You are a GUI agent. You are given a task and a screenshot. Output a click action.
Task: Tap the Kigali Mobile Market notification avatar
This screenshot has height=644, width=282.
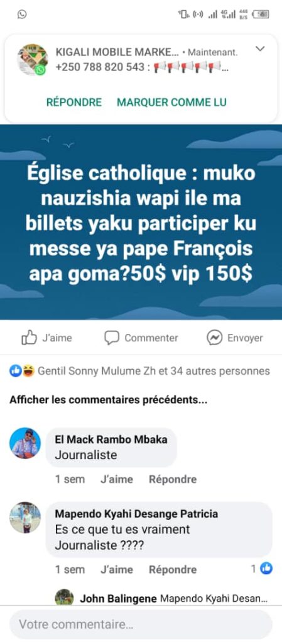[x=32, y=60]
